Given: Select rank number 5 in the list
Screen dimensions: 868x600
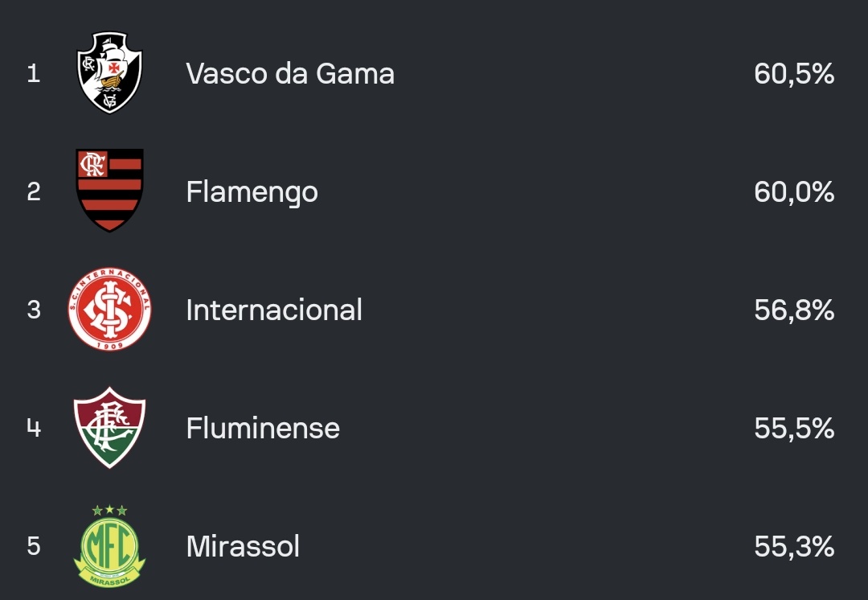Looking at the screenshot, I should (x=33, y=547).
